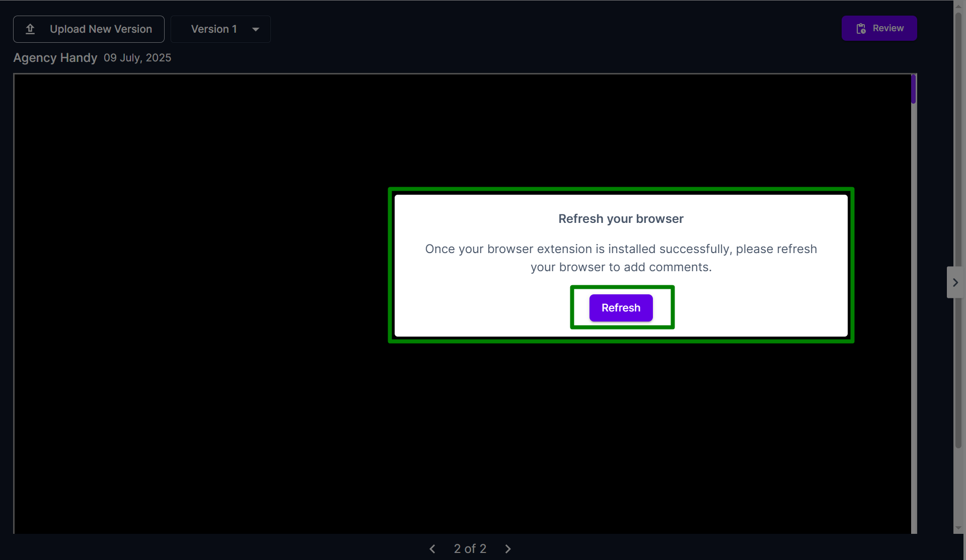Select the Agency Handy title text
This screenshot has width=966, height=560.
pos(55,58)
